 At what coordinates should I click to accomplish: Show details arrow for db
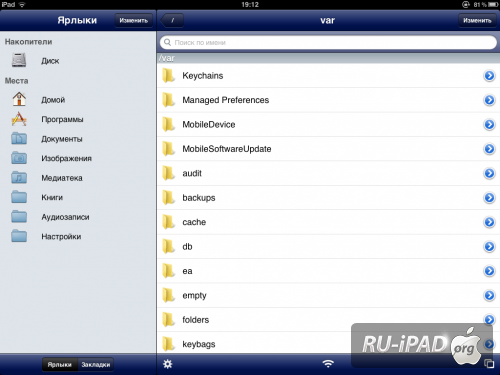(x=489, y=246)
